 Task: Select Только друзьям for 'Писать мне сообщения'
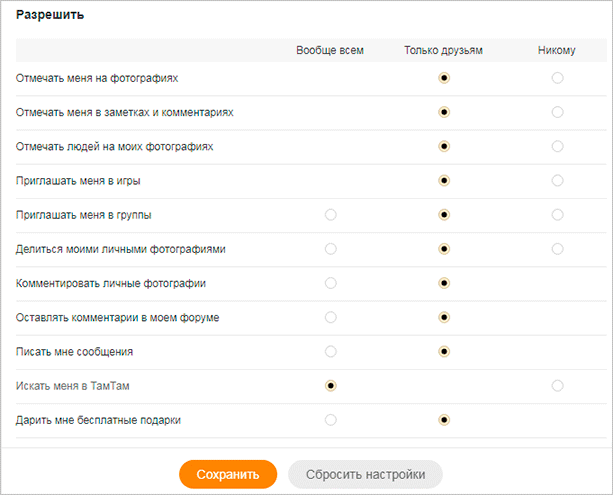pyautogui.click(x=444, y=352)
